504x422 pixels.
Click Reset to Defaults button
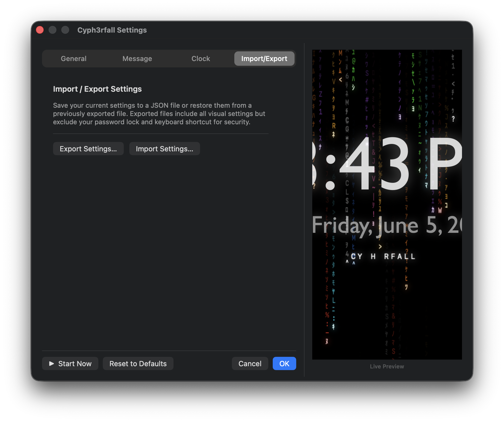tap(138, 363)
